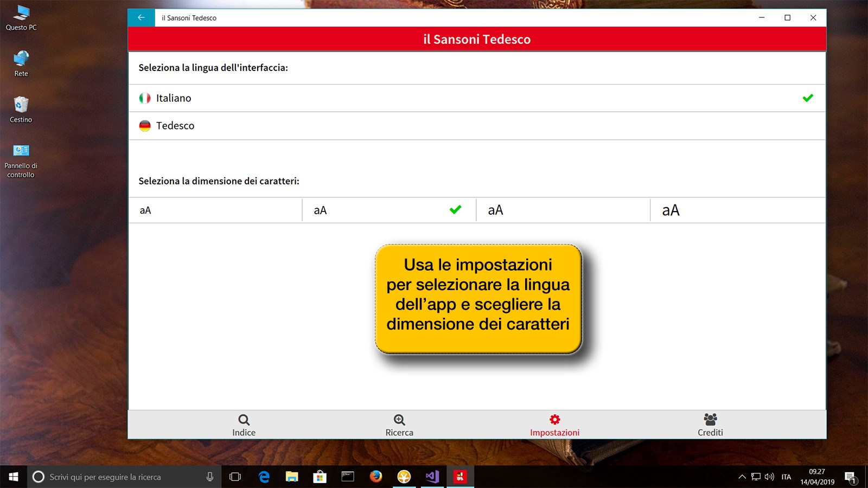Open the clock showing 09.27

[x=817, y=477]
